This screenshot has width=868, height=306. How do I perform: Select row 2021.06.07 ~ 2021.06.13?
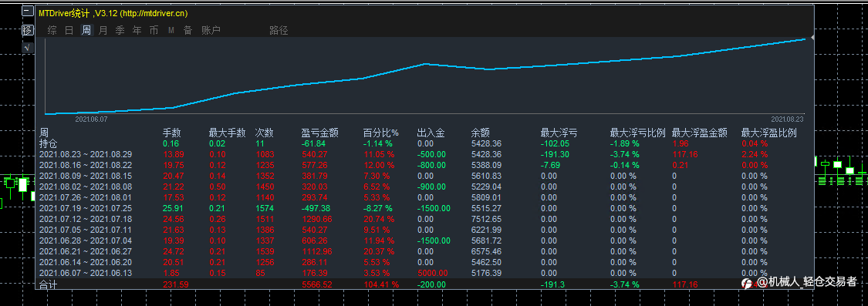click(85, 273)
